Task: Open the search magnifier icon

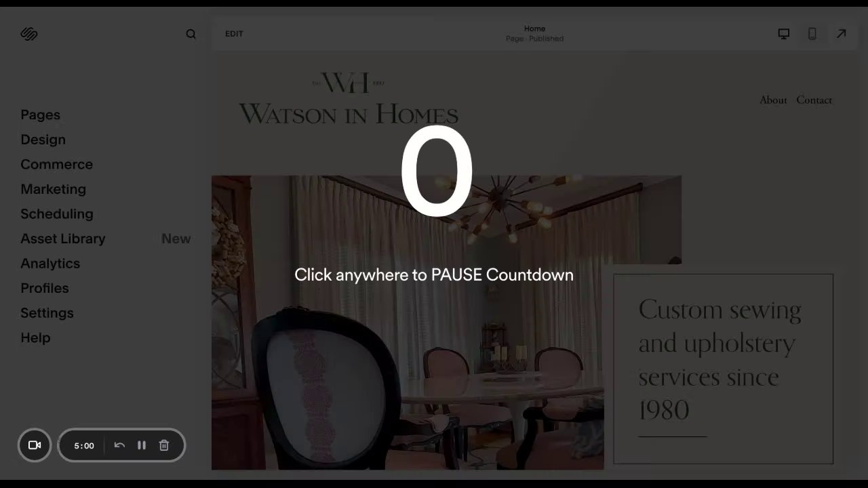Action: 191,34
